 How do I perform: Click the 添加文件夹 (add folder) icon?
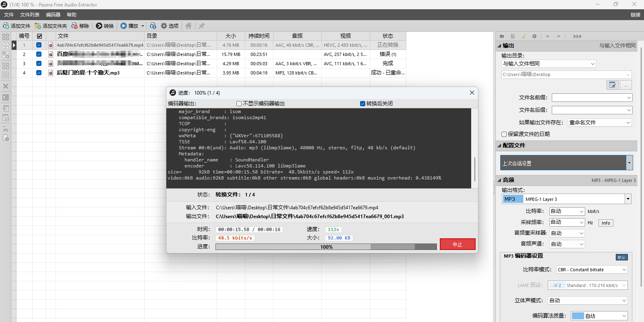[38, 26]
